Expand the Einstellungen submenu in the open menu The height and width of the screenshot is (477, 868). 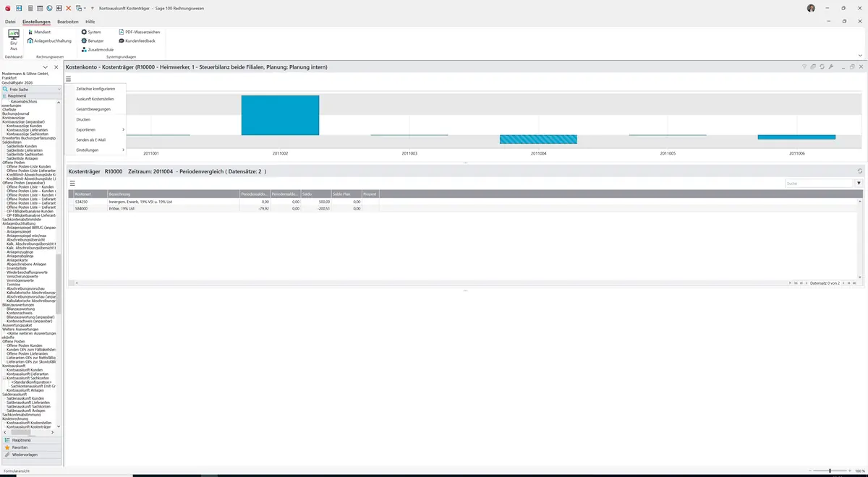tap(95, 150)
